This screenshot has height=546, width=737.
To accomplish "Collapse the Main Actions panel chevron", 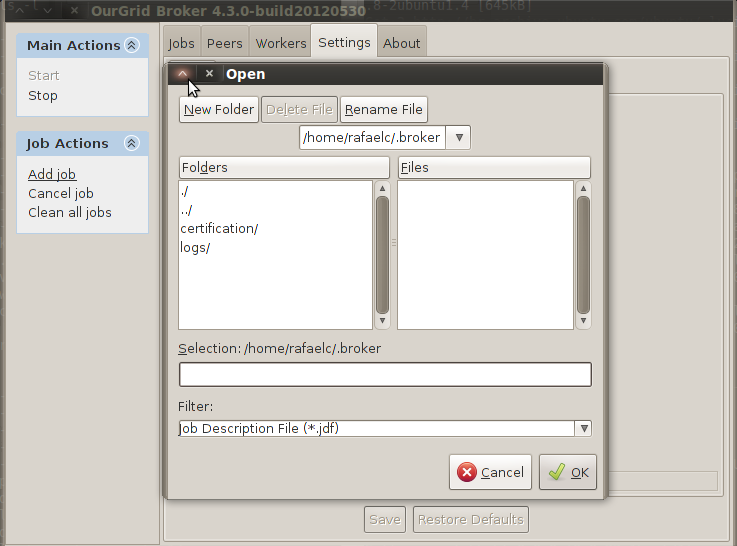I will click(130, 45).
